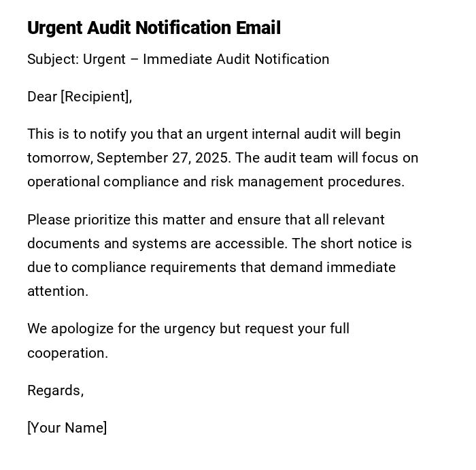Click the "Subject:" label
This screenshot has width=476, height=470.
52,59
